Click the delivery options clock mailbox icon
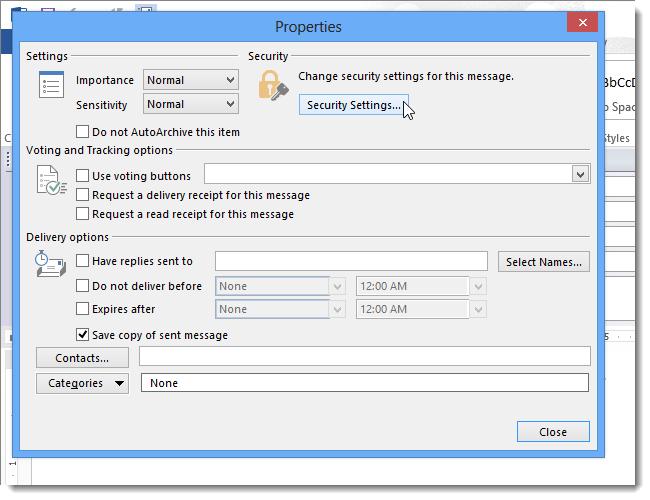 [x=50, y=264]
